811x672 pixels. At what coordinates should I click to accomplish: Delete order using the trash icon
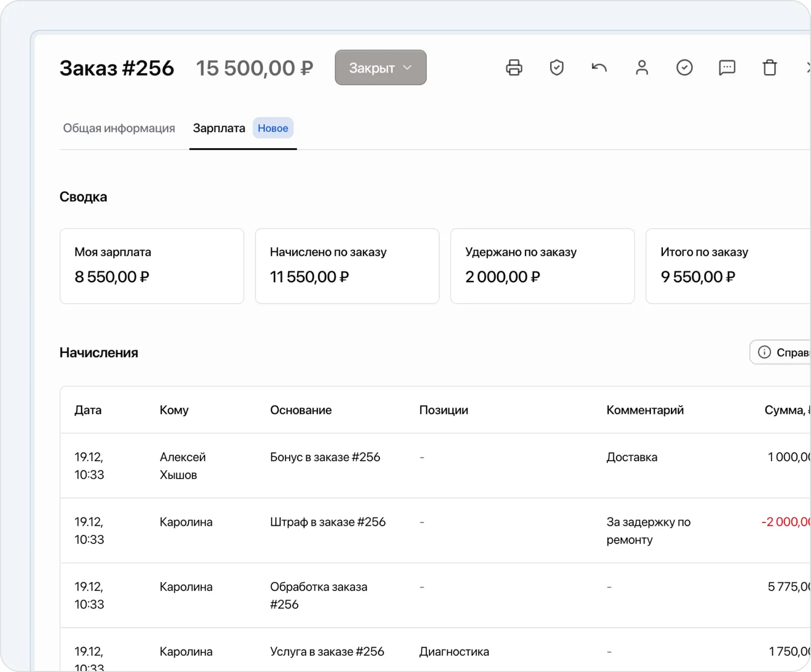[770, 67]
